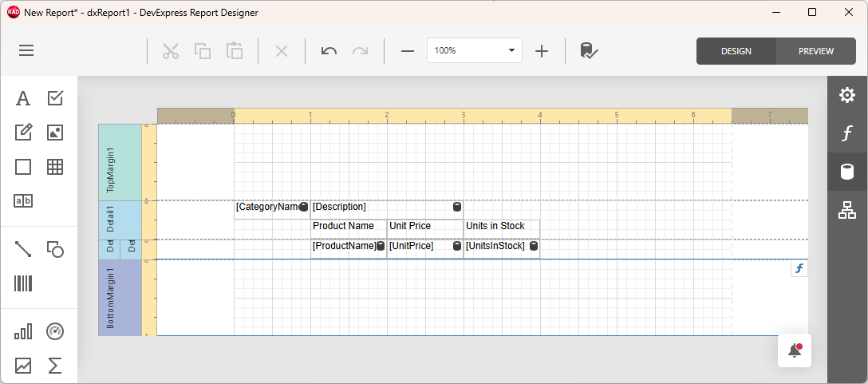Select the Label tool (letter A)
Image resolution: width=868 pixels, height=384 pixels.
click(x=22, y=99)
